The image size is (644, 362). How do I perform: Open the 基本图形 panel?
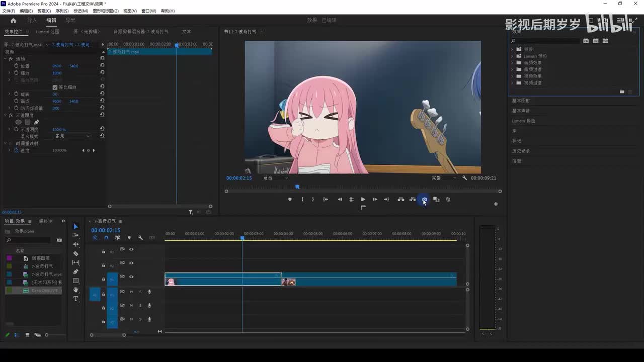(x=521, y=101)
